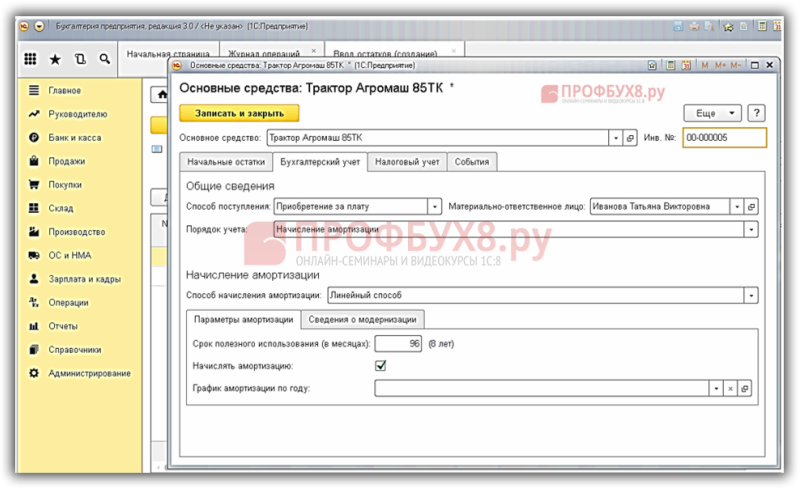Click the Save diskette icon in main titlebar
Viewport: 800px width, 489px height.
(x=678, y=26)
